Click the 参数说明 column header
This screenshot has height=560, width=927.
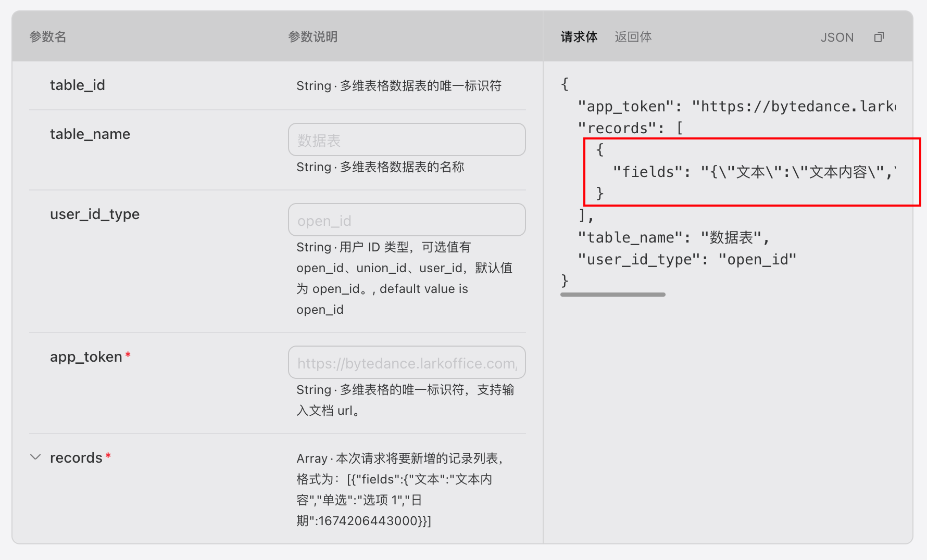coord(312,37)
